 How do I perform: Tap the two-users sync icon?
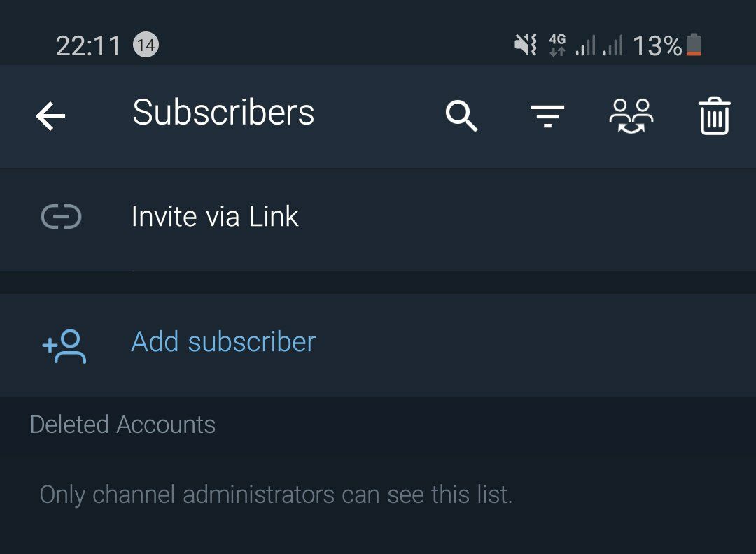(x=631, y=116)
